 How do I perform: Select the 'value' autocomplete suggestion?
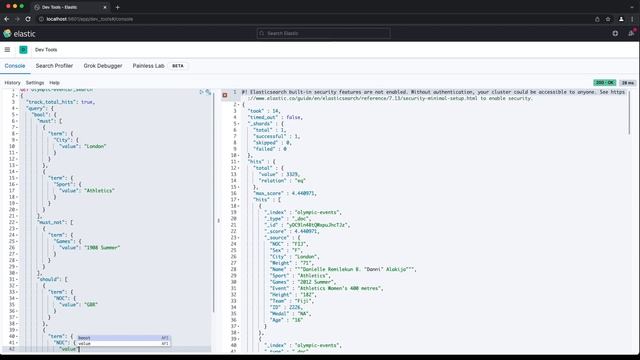pos(123,344)
